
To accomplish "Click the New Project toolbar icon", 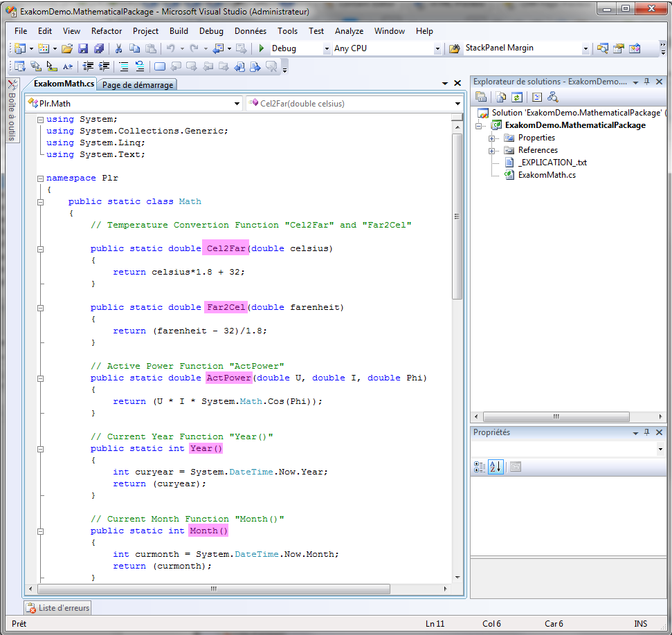I will tap(19, 48).
